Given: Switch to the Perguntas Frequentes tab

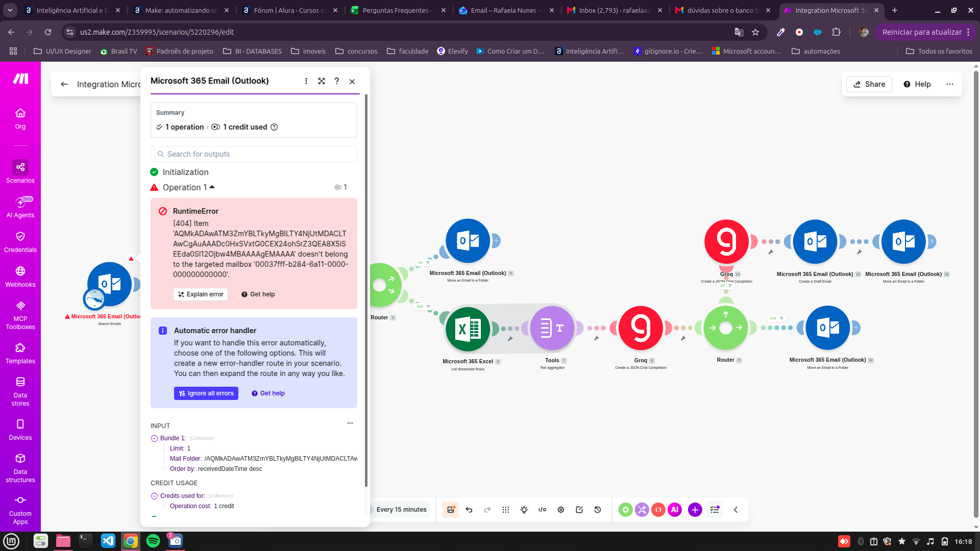Looking at the screenshot, I should [398, 10].
